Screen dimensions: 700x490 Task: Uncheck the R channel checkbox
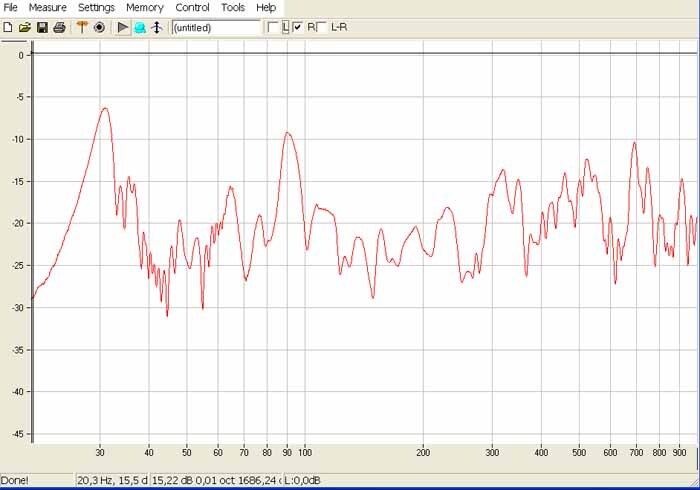298,27
